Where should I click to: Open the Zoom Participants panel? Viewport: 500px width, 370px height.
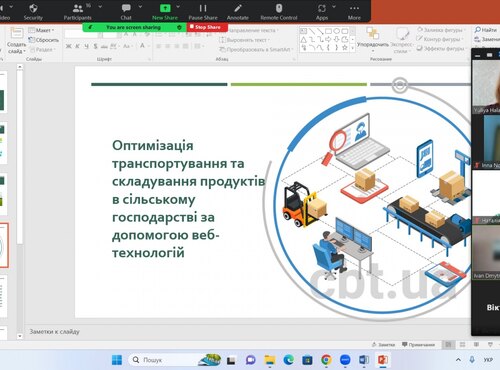pos(77,12)
